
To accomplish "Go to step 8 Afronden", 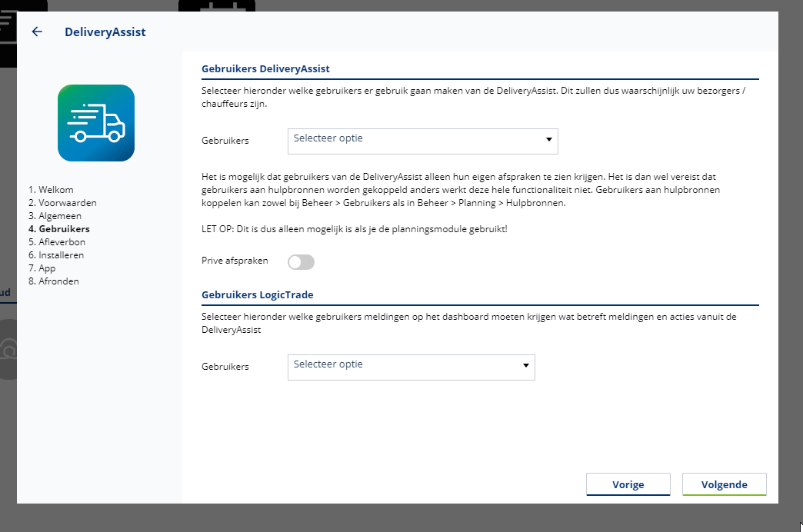I will [x=54, y=281].
